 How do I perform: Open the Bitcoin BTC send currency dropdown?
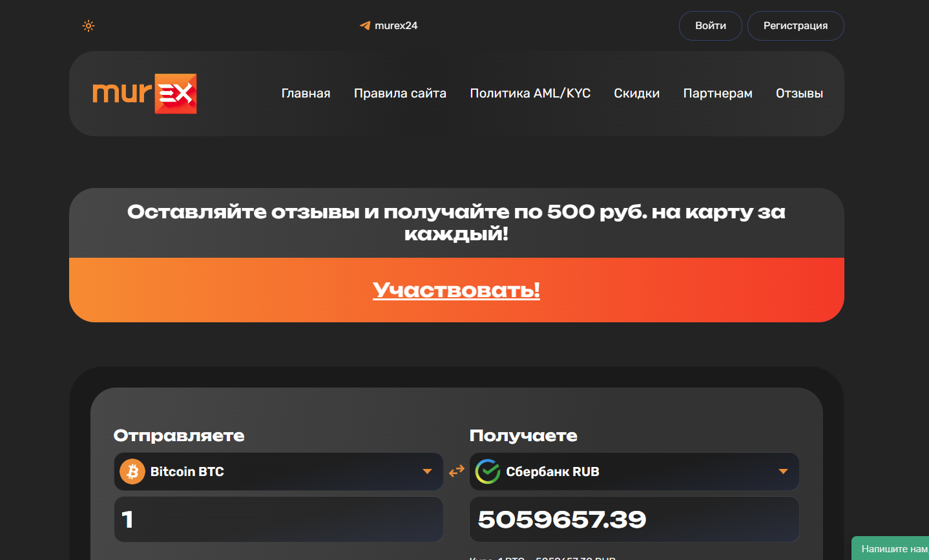click(x=278, y=472)
